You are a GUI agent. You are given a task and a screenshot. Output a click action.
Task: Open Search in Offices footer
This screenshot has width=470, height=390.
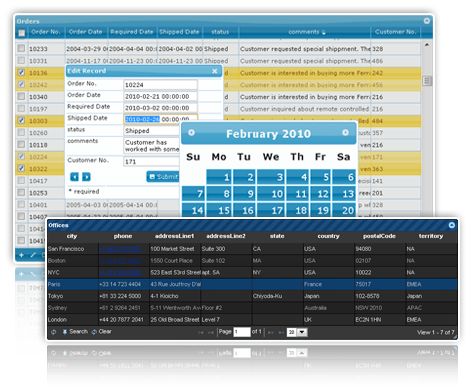tap(75, 332)
